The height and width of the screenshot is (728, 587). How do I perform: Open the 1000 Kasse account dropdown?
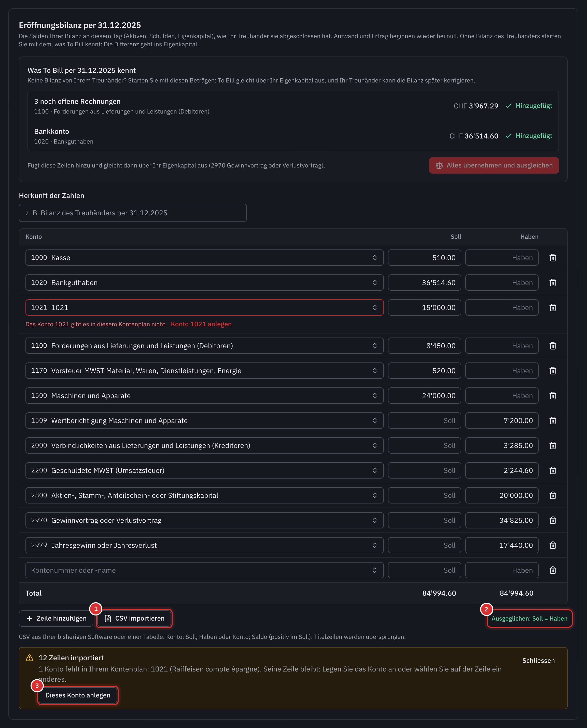coord(204,258)
